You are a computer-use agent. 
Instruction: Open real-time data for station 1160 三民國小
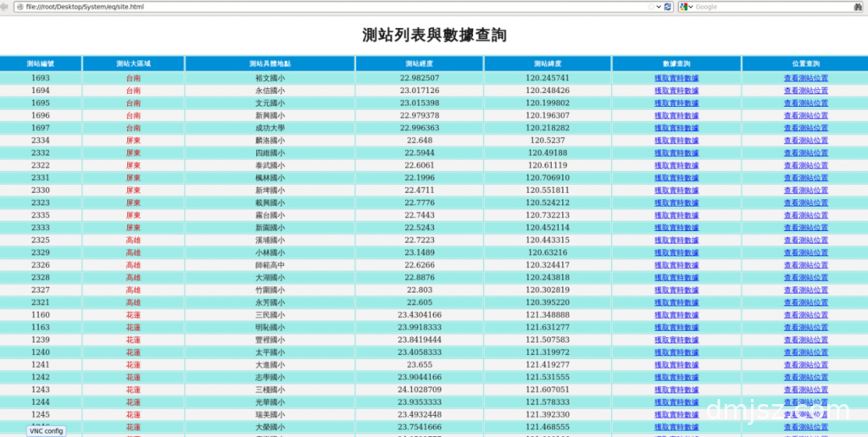676,315
